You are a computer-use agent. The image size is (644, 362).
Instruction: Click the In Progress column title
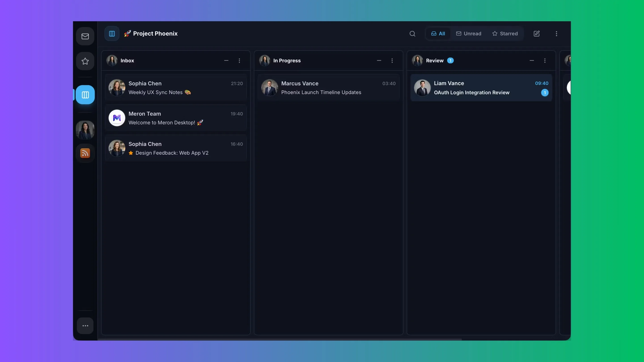click(287, 61)
